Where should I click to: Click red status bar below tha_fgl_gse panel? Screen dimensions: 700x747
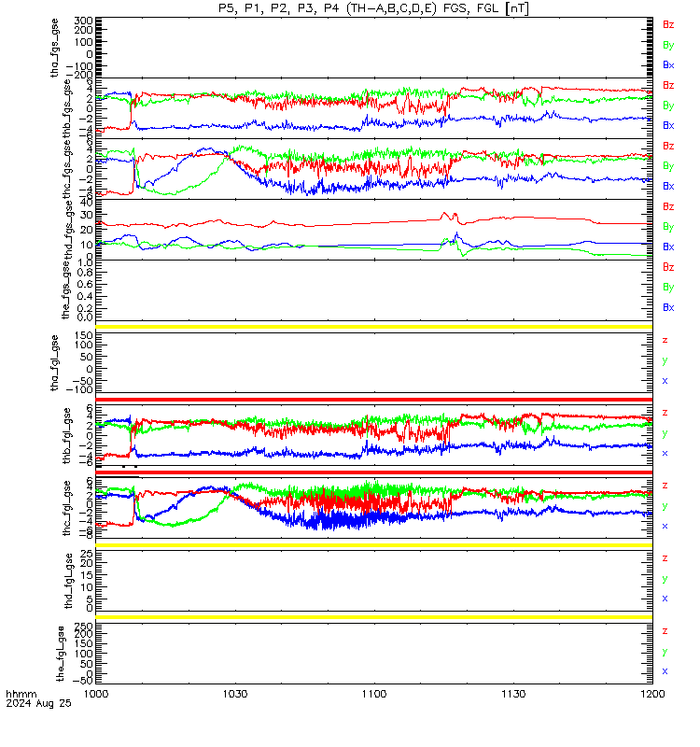tap(374, 400)
